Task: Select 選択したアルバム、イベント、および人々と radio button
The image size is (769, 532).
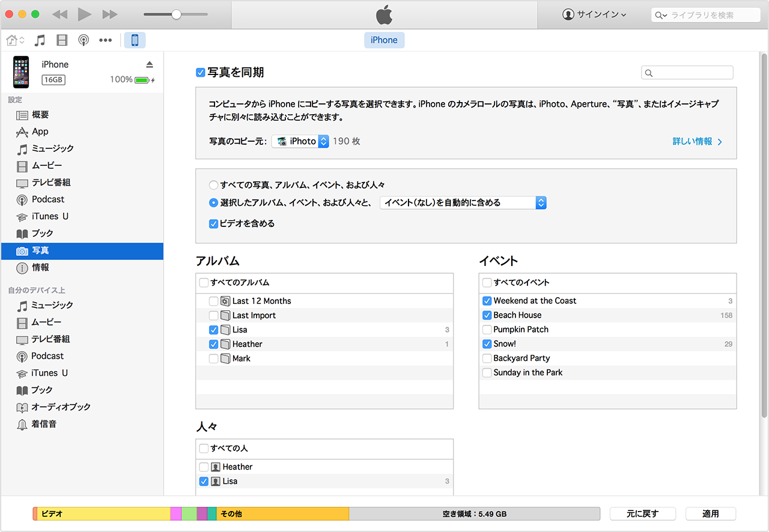Action: [213, 203]
